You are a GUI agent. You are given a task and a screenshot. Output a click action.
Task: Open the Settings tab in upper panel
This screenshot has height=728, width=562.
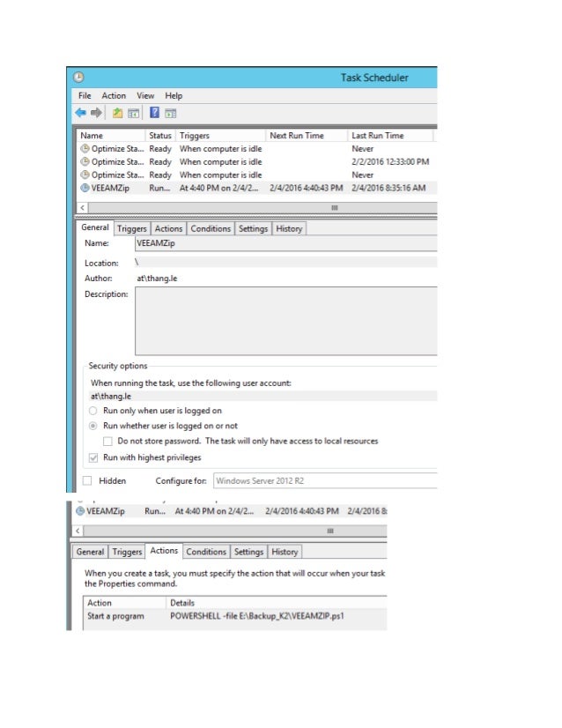click(254, 228)
